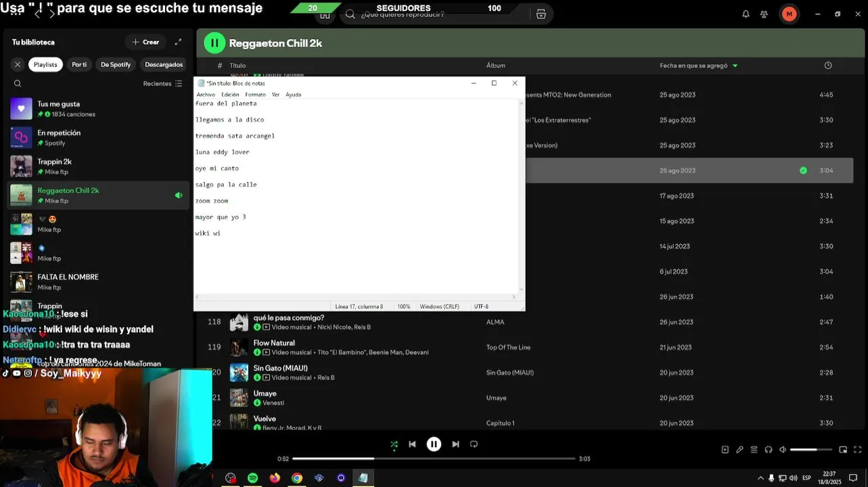Sort by the Título column

pyautogui.click(x=237, y=66)
